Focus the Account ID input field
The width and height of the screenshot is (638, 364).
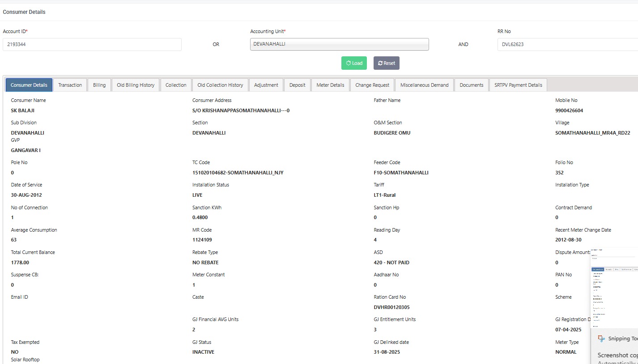(x=92, y=44)
